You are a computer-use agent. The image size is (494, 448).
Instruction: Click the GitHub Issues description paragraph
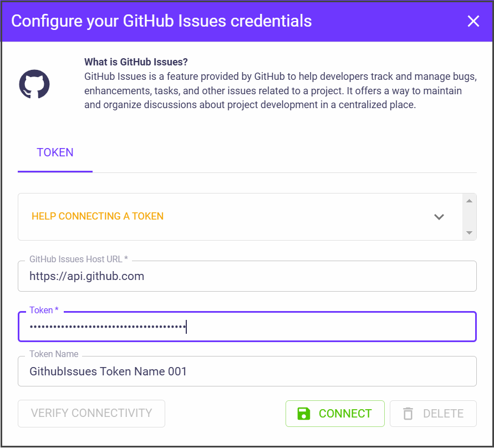[x=273, y=90]
